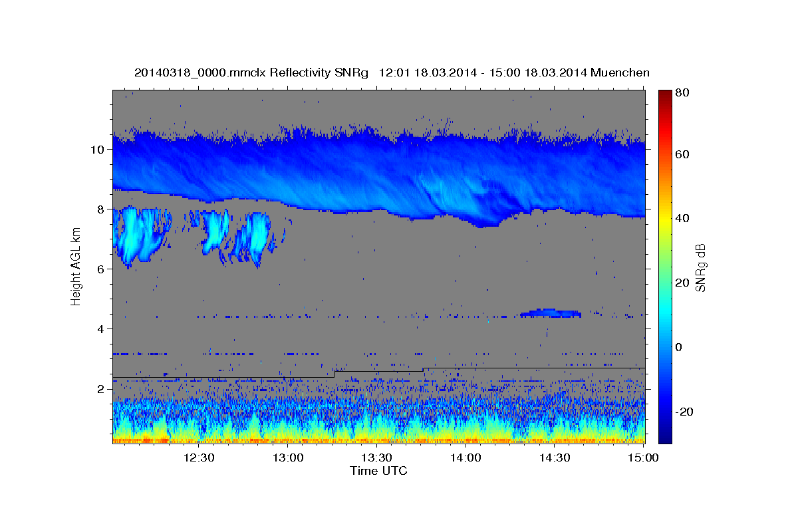
Task: Click the colorbar value 20
Action: tap(682, 283)
